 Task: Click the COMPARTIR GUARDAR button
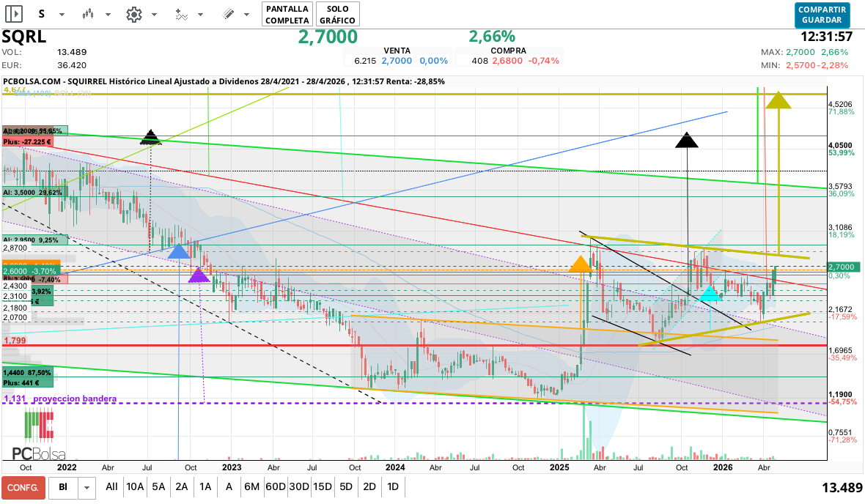822,15
